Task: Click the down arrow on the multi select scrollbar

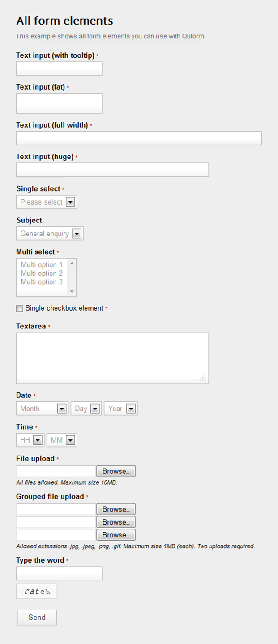Action: [x=72, y=292]
